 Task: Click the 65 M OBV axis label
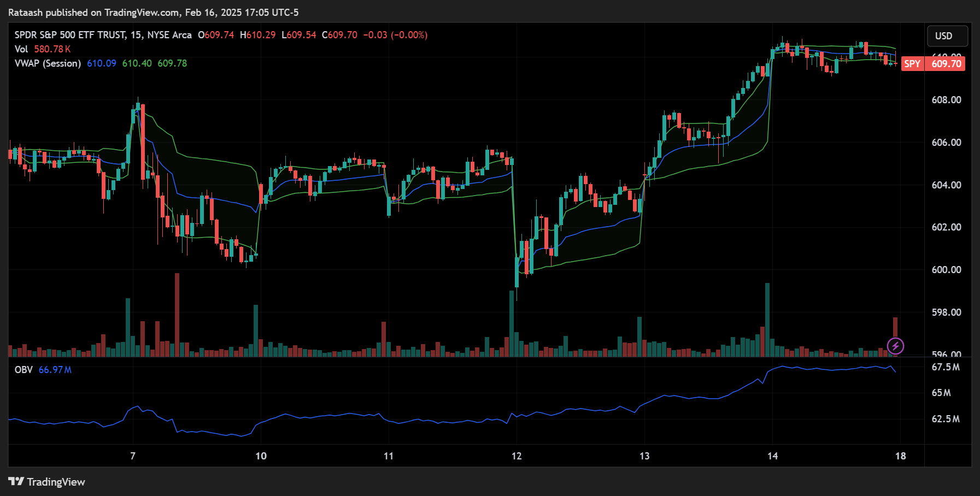point(941,393)
